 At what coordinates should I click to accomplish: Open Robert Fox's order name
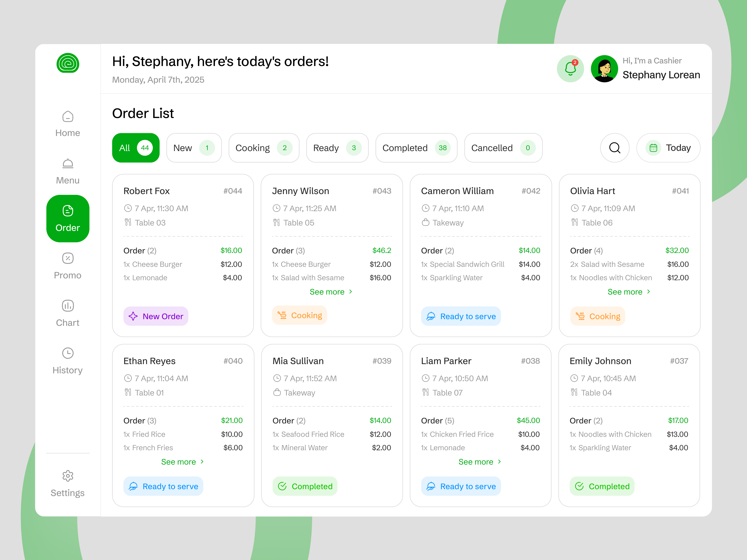tap(147, 191)
